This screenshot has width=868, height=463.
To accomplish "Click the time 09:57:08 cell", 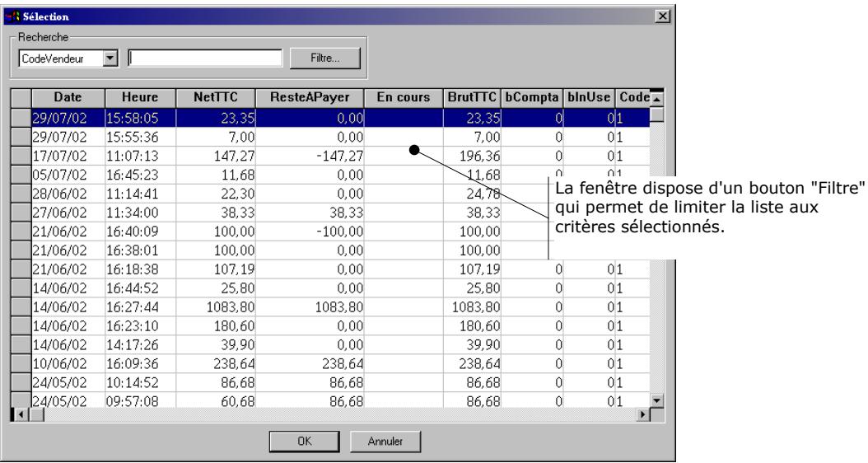I will (x=140, y=400).
